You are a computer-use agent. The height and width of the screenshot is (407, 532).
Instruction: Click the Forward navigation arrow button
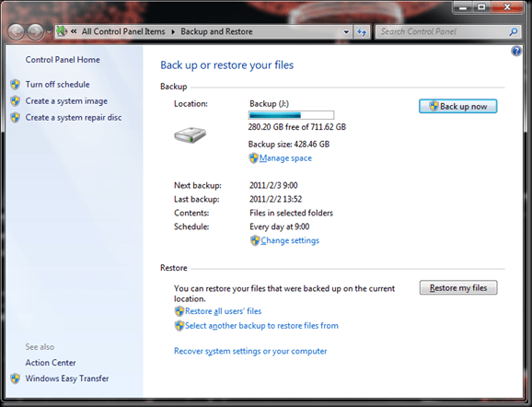[x=36, y=32]
